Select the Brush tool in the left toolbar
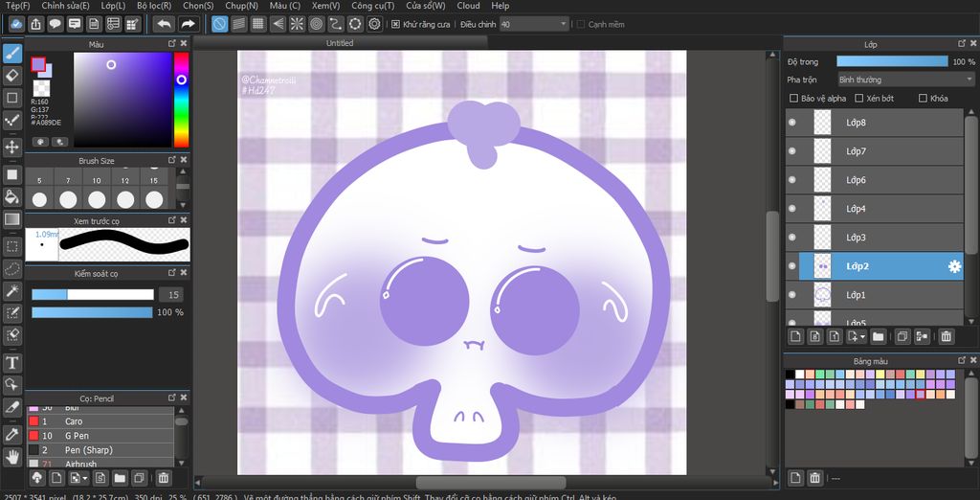 11,54
